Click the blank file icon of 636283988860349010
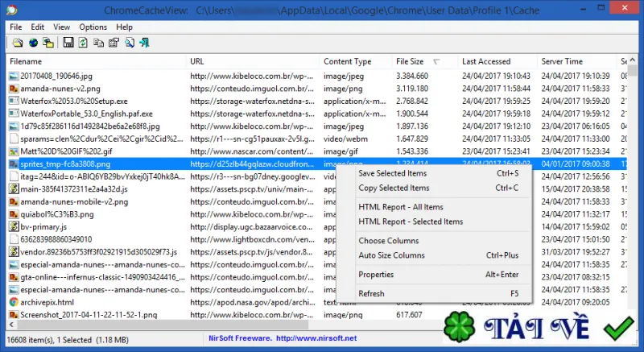The image size is (644, 352). point(14,239)
